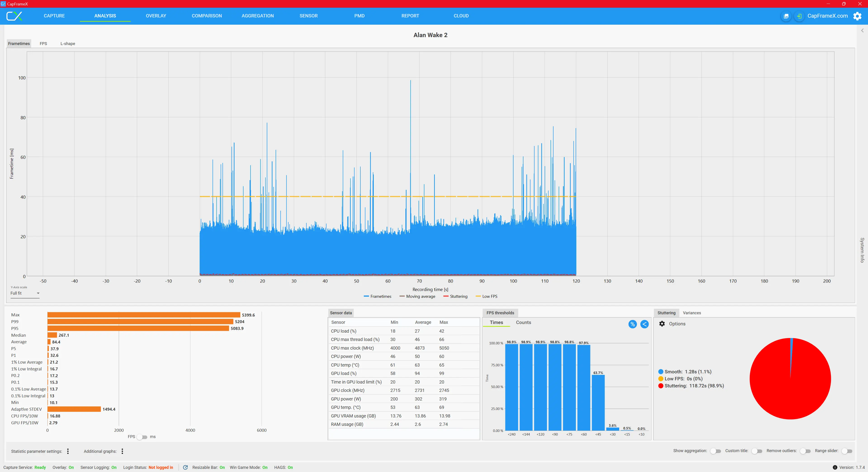Viewport: 868px width, 472px height.
Task: Click the "Resizable Bar: On" status entry
Action: (x=208, y=467)
